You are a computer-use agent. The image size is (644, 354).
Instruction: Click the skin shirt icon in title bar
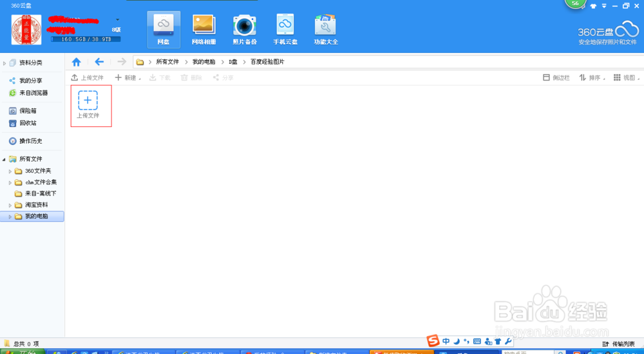tap(593, 6)
